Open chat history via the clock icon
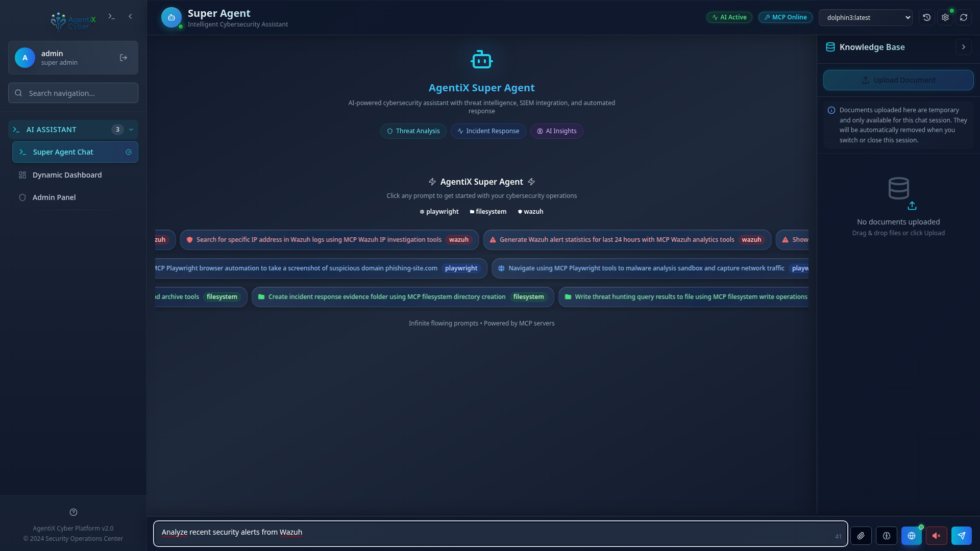 tap(927, 17)
